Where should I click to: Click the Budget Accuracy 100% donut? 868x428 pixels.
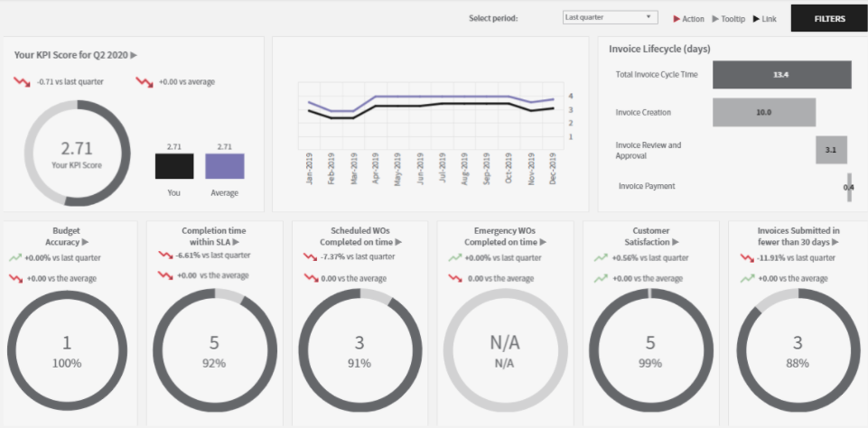pyautogui.click(x=67, y=350)
